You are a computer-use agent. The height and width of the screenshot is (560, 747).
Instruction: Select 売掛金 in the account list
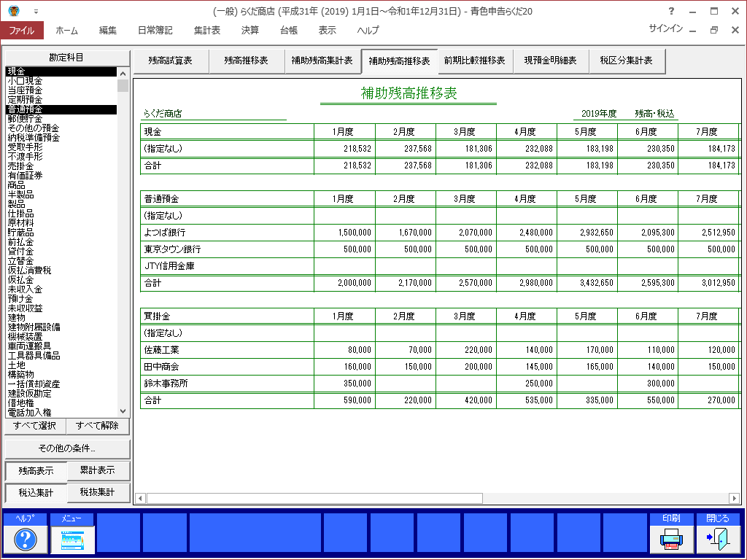pos(61,166)
